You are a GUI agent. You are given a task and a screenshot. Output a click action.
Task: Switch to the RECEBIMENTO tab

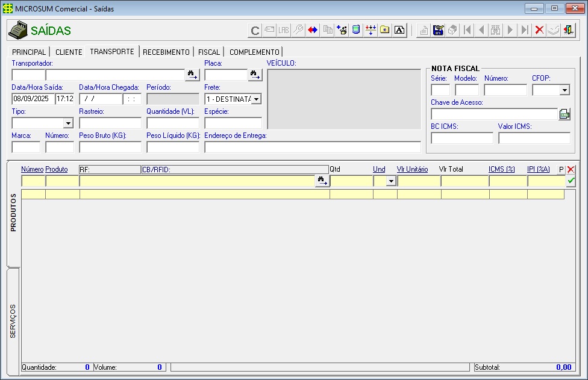[166, 52]
